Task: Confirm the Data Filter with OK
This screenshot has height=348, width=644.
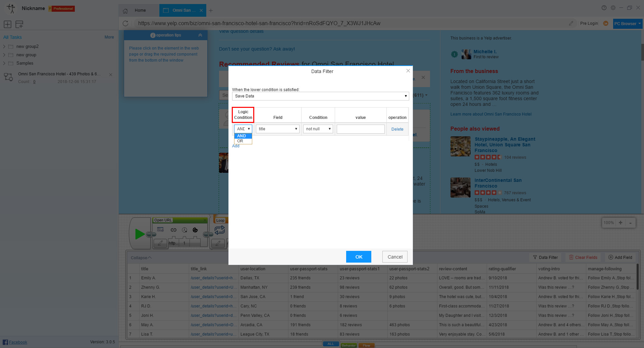Action: click(359, 257)
